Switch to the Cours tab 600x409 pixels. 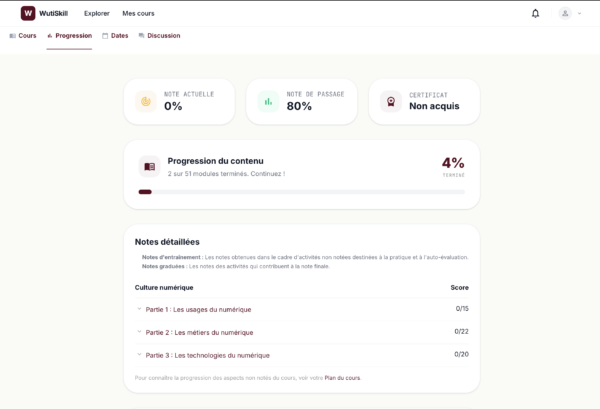tap(23, 36)
